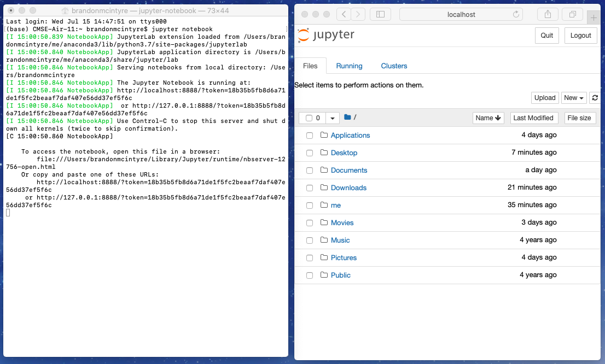This screenshot has width=605, height=364.
Task: Open the Downloads folder link
Action: coord(349,188)
